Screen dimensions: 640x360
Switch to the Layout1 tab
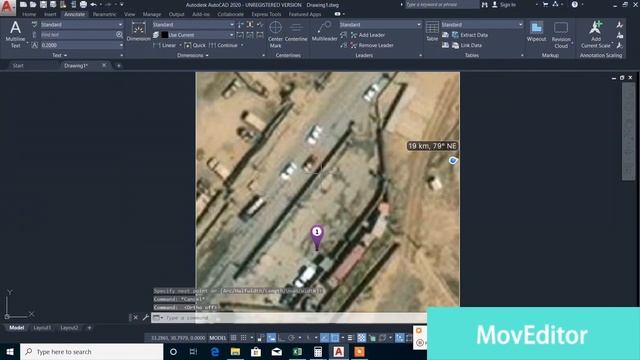point(42,328)
